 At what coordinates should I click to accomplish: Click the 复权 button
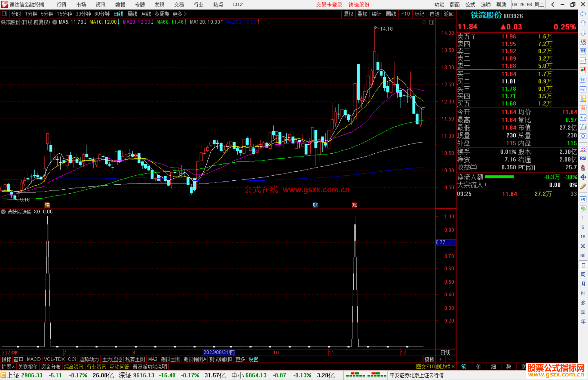[348, 14]
